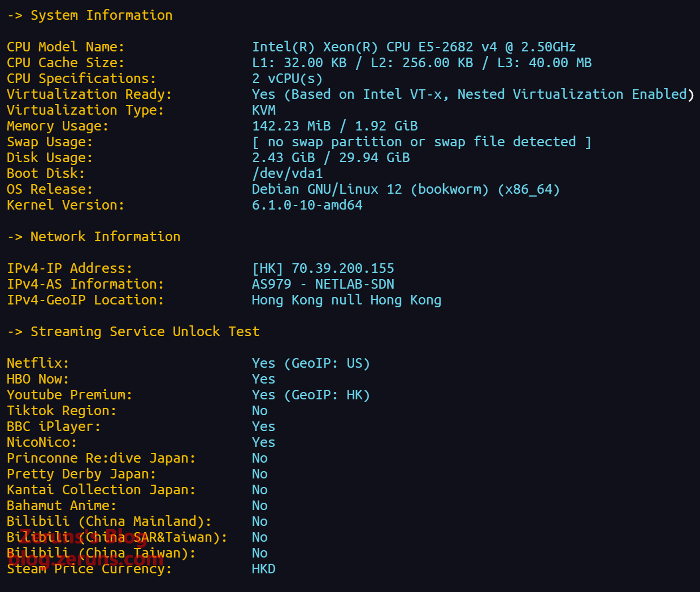Click the AS979 - NETLAB-SDN text
The height and width of the screenshot is (592, 700).
[x=323, y=284]
